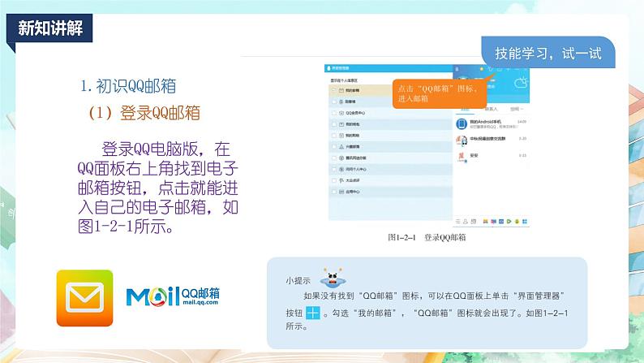Enable the 应用中心 checkbox
This screenshot has height=363, width=644.
334,192
